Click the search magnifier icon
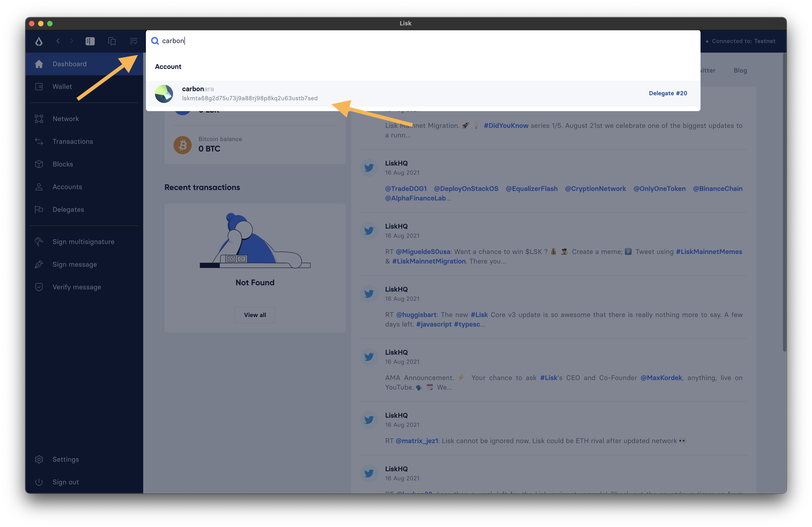Viewport: 812px width, 527px height. [155, 41]
